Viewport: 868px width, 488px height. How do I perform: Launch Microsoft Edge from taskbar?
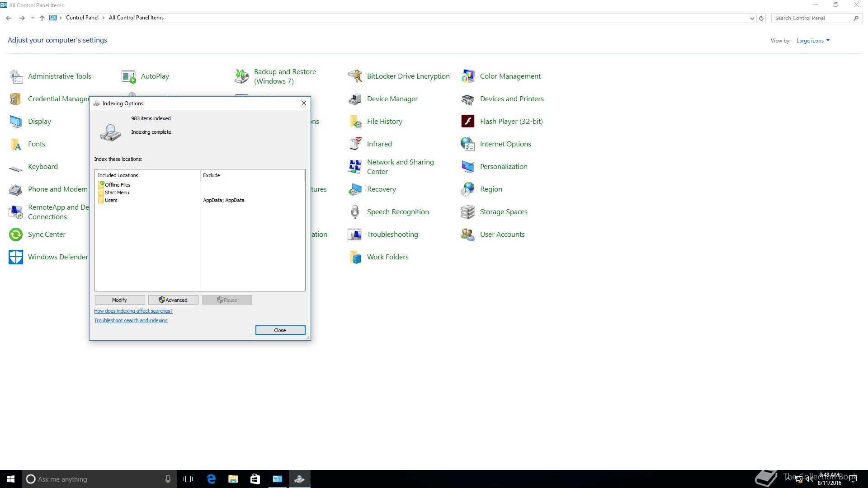pos(211,479)
